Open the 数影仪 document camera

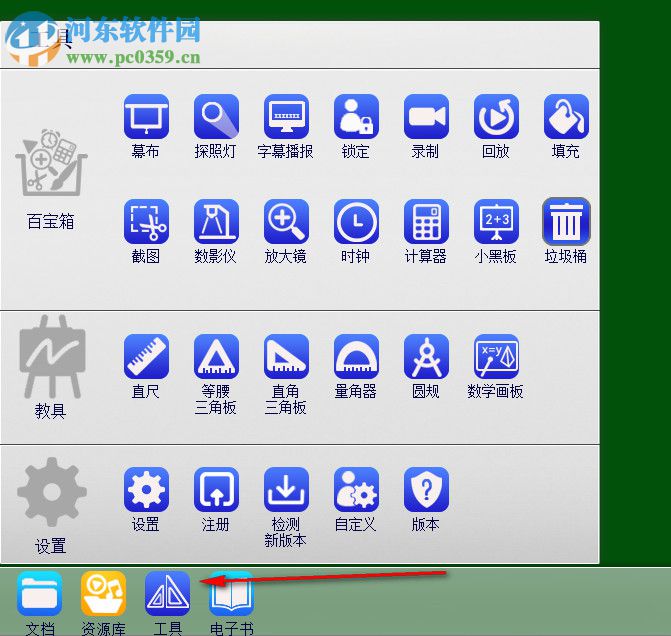216,221
